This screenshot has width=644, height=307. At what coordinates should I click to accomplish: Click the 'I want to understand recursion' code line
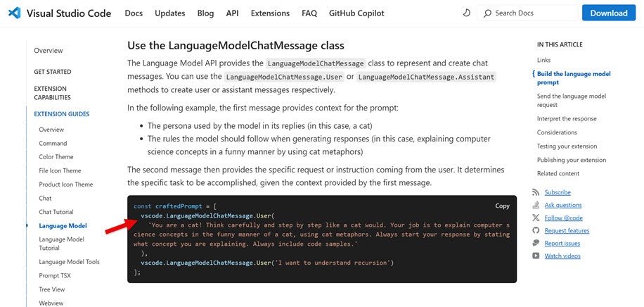point(267,263)
